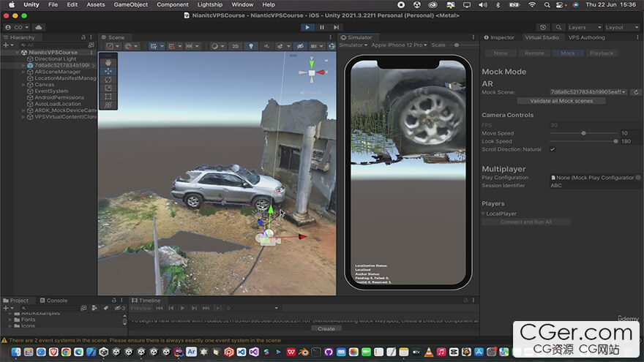This screenshot has height=362, width=644.
Task: Select the Hand tool in Scene overlay
Action: [108, 62]
